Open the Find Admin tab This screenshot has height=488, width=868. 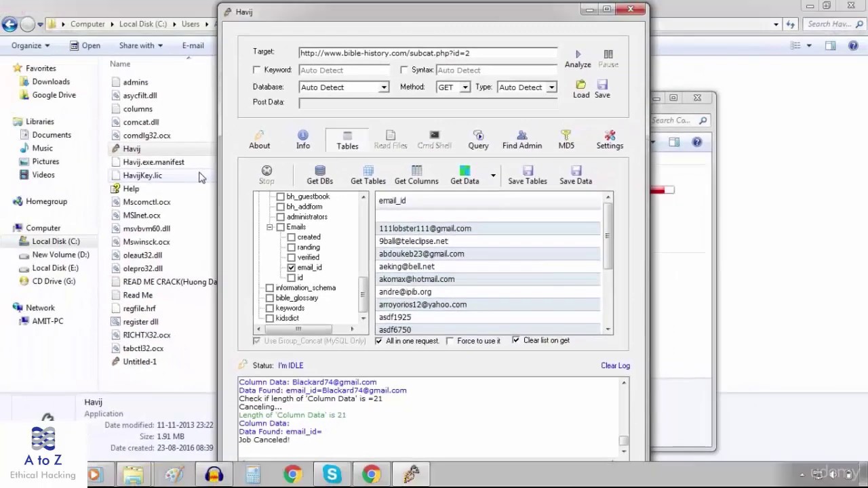(522, 140)
